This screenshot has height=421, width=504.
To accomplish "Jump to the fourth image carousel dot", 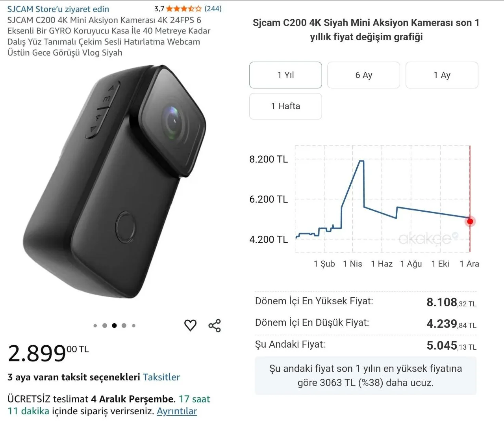I will click(124, 326).
